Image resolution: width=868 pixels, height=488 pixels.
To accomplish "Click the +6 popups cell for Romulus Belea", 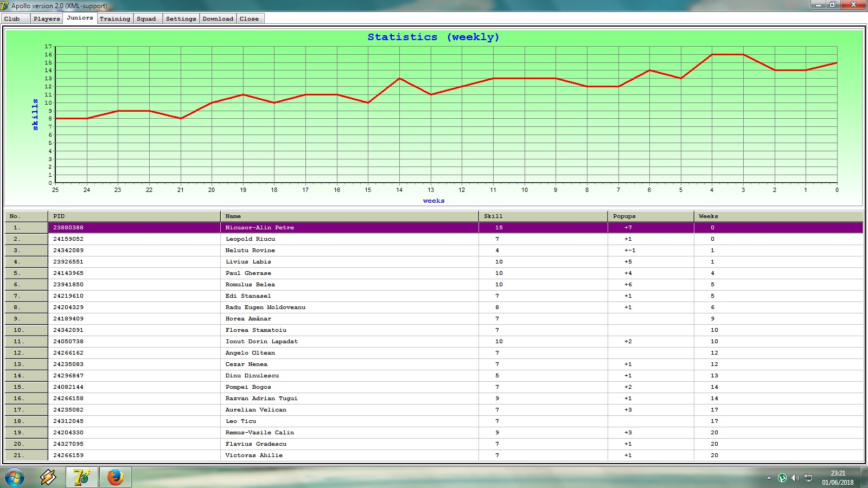I will point(650,285).
